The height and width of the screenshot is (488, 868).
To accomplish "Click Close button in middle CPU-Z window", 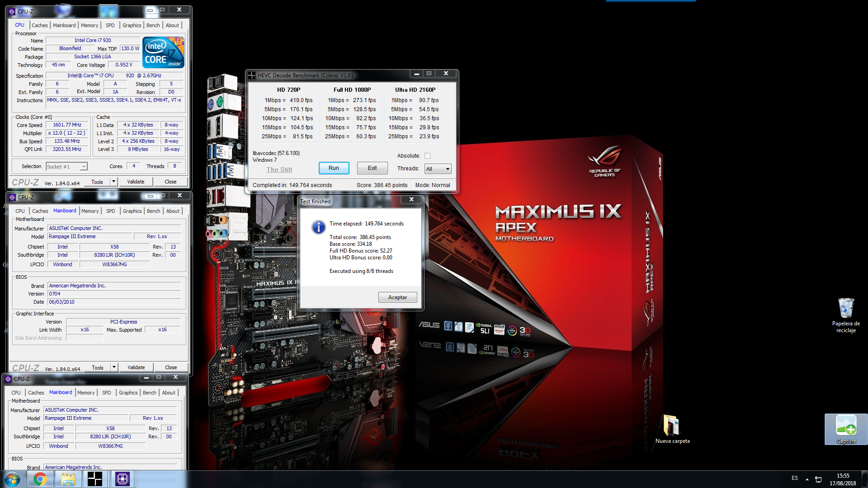I will click(x=171, y=367).
